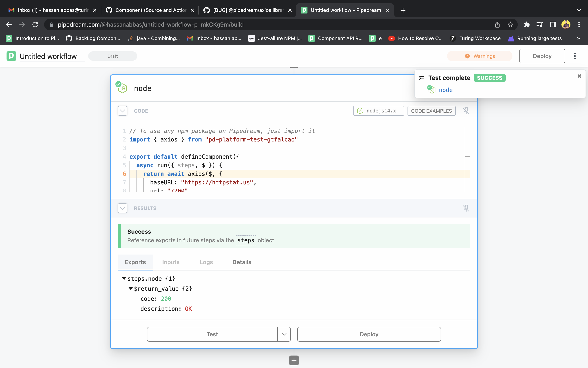The image size is (588, 368).
Task: Collapse the RESULTS section chevron
Action: point(122,208)
